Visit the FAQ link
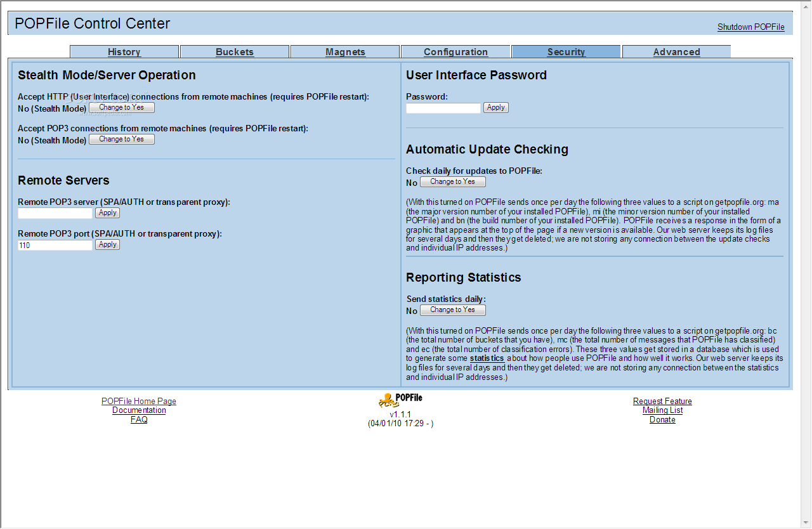This screenshot has height=529, width=812. tap(139, 420)
